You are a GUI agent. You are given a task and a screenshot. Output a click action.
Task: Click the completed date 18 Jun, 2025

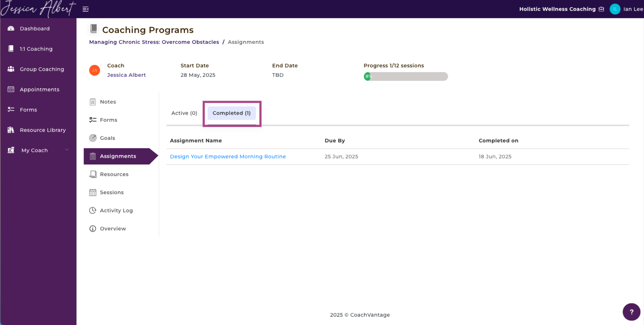pos(495,156)
